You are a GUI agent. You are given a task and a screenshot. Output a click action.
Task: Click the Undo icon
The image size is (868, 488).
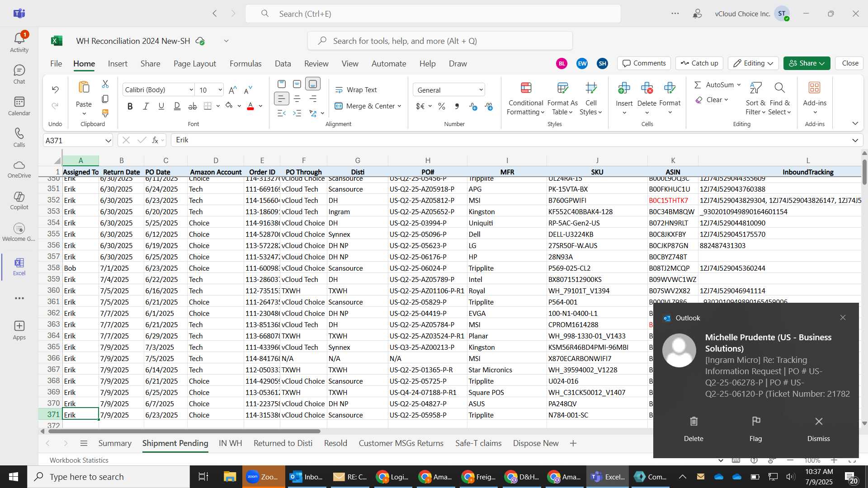pos(55,89)
